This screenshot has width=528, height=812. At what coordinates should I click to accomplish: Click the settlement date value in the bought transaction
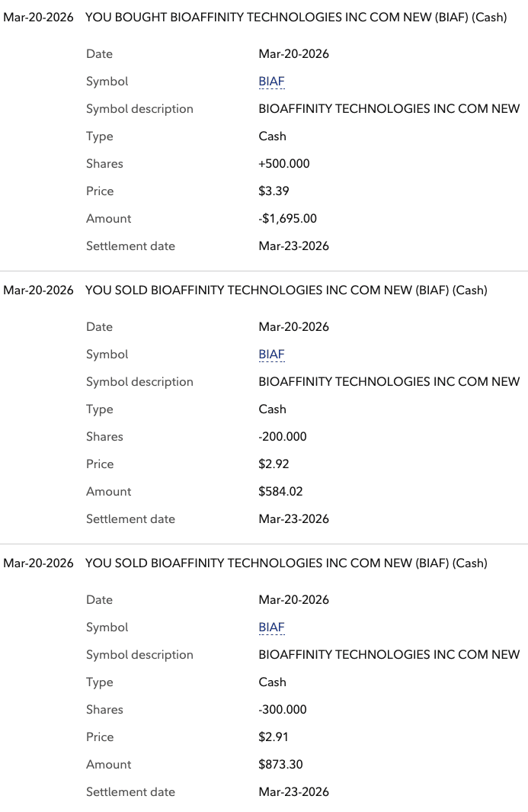tap(293, 246)
